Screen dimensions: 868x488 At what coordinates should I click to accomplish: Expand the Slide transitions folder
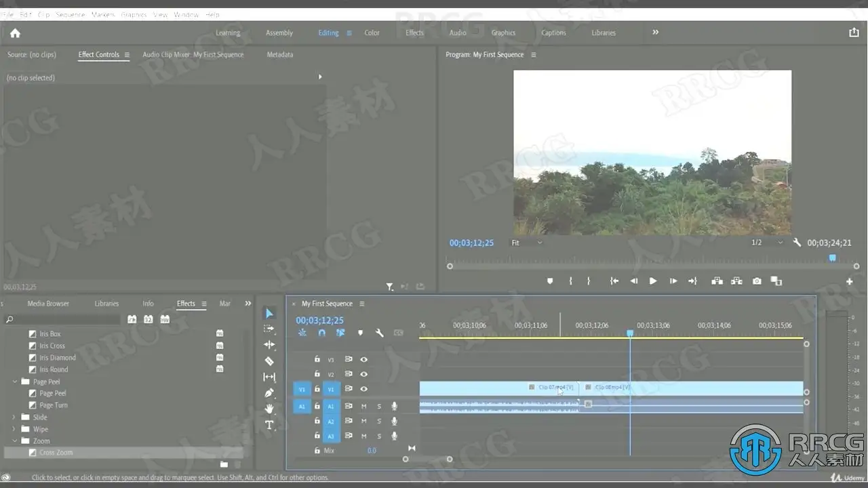pyautogui.click(x=14, y=418)
